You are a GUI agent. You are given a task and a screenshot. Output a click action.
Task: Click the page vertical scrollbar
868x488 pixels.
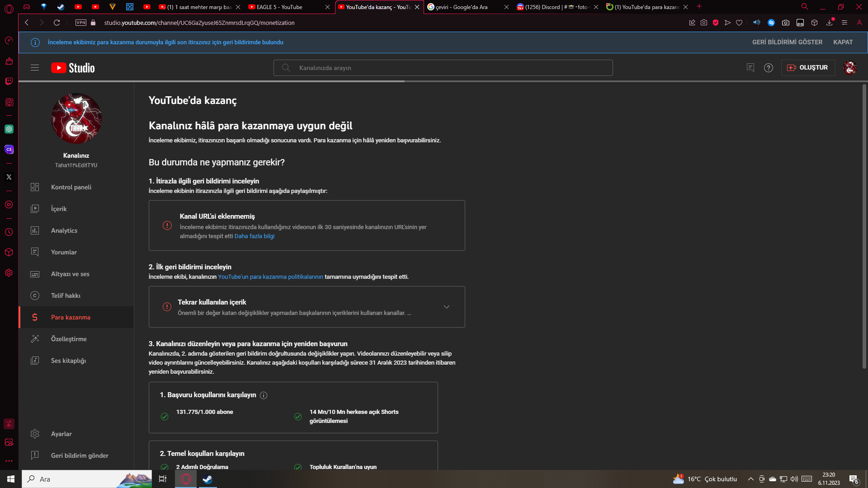864,226
